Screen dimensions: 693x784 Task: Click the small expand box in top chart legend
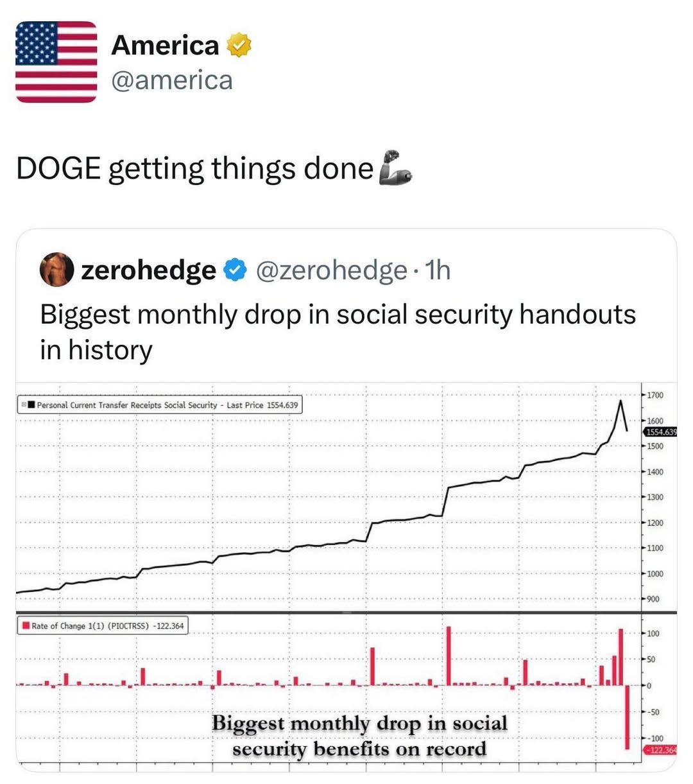[x=24, y=405]
